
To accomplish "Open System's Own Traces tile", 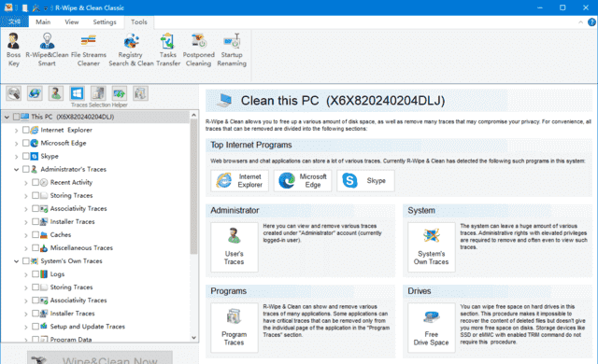I will coord(432,246).
